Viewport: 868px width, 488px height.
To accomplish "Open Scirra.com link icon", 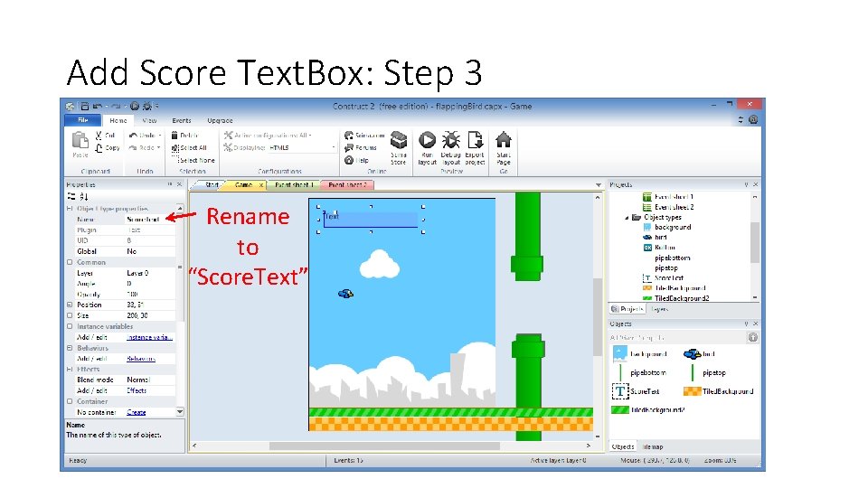I will (x=349, y=135).
